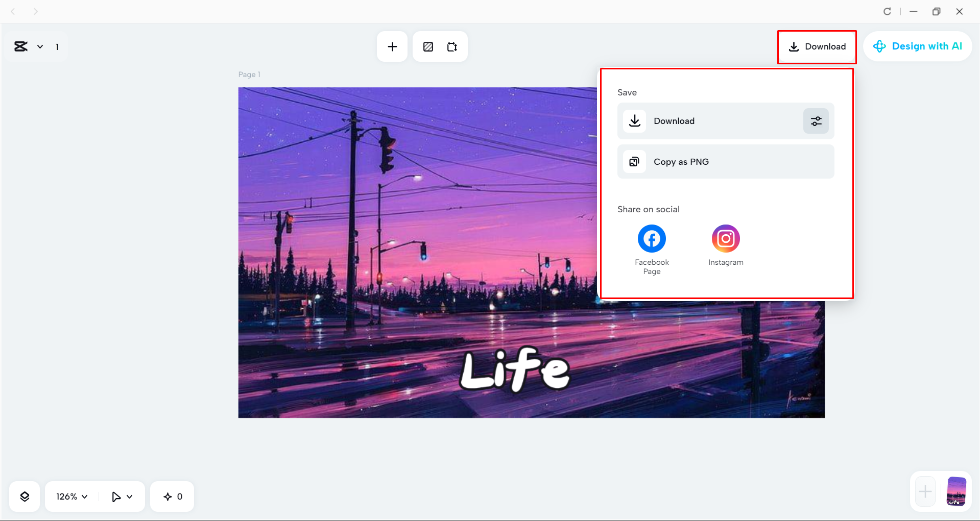This screenshot has height=521, width=980.
Task: Click the add element plus button
Action: tap(392, 46)
